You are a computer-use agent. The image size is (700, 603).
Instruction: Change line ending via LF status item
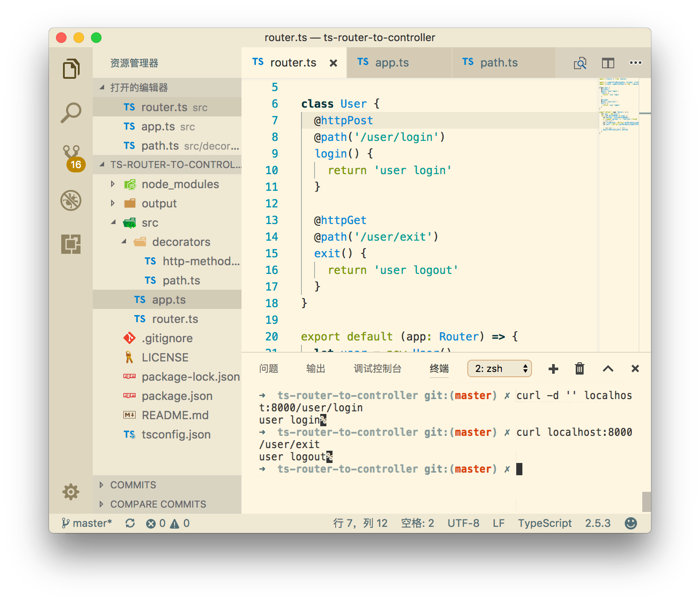499,523
